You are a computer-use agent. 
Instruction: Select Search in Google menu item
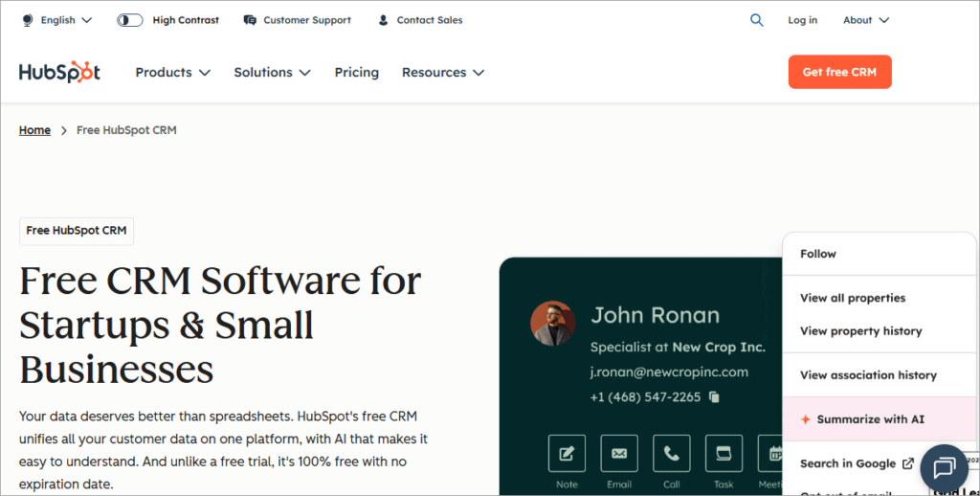857,463
